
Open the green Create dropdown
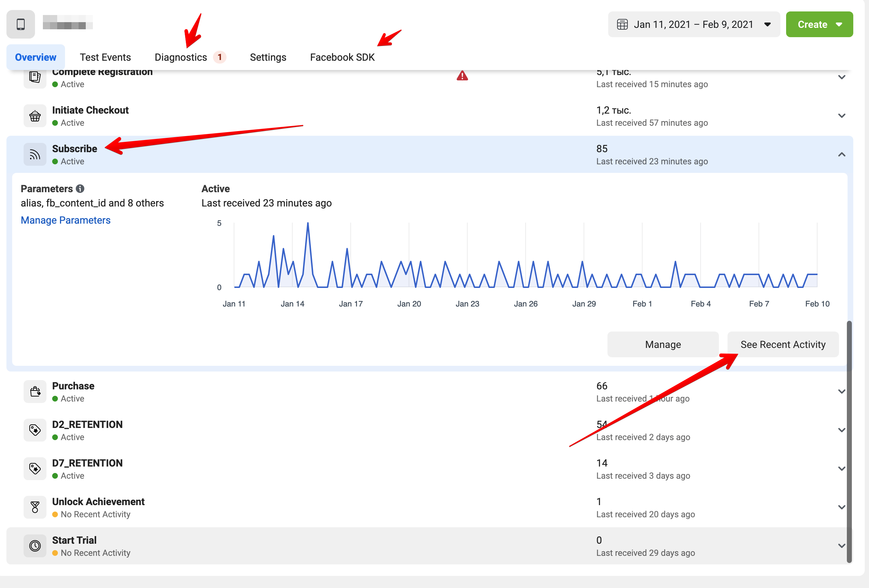819,24
